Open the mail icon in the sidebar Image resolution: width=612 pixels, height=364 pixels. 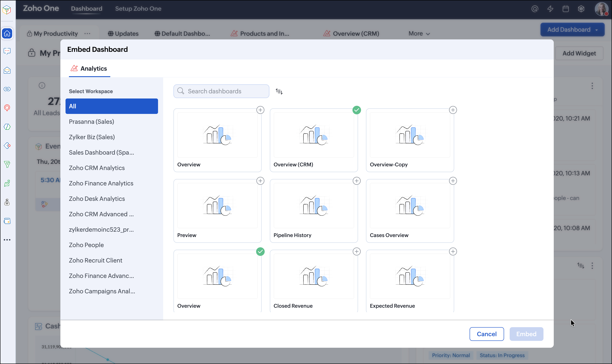[x=7, y=70]
